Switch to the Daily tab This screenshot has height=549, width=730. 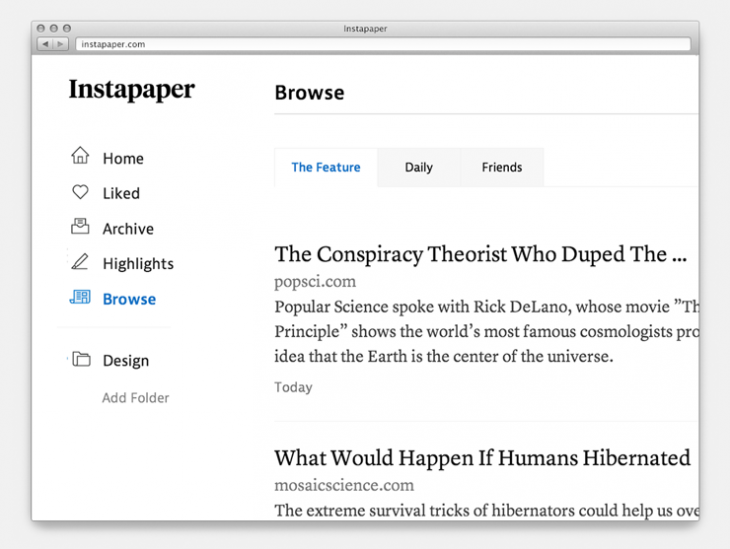pos(419,167)
